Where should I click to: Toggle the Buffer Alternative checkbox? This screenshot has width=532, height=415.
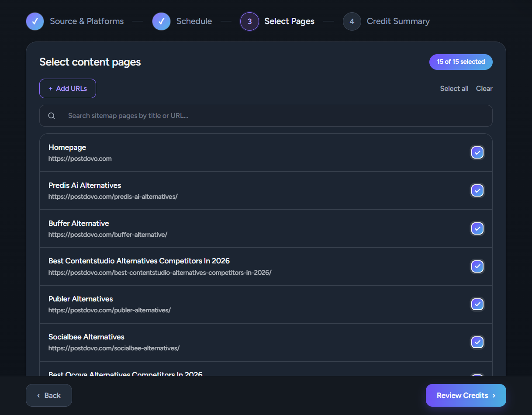coord(477,228)
